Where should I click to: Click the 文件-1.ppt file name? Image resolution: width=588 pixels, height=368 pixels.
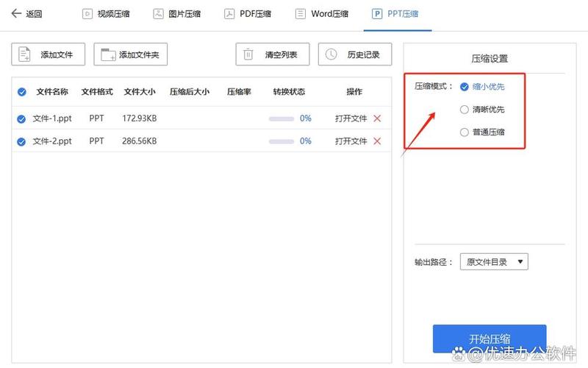click(52, 118)
